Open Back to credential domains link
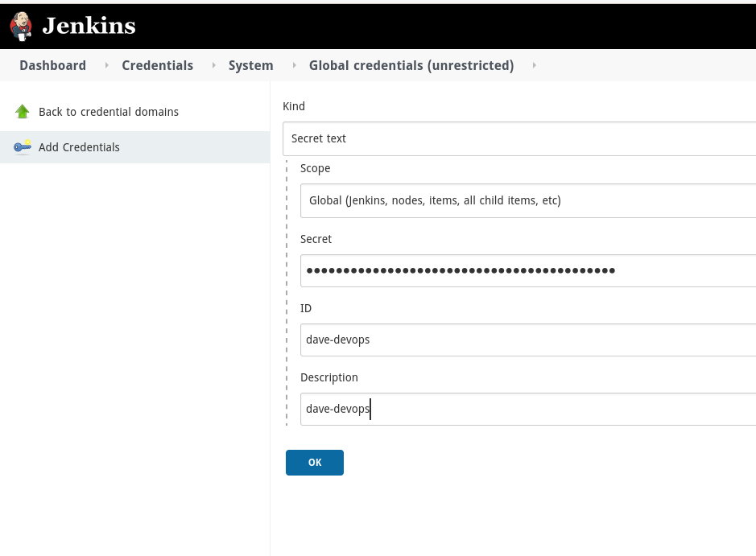Image resolution: width=756 pixels, height=556 pixels. [x=108, y=111]
